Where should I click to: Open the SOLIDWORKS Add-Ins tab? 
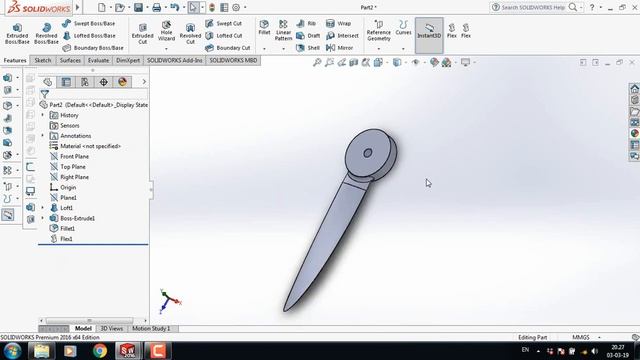point(174,60)
